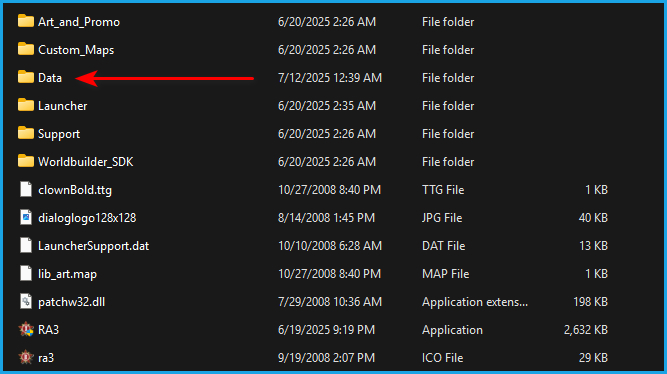This screenshot has height=374, width=667.
Task: Click the LauncherSupport.dat file name
Action: pos(94,246)
